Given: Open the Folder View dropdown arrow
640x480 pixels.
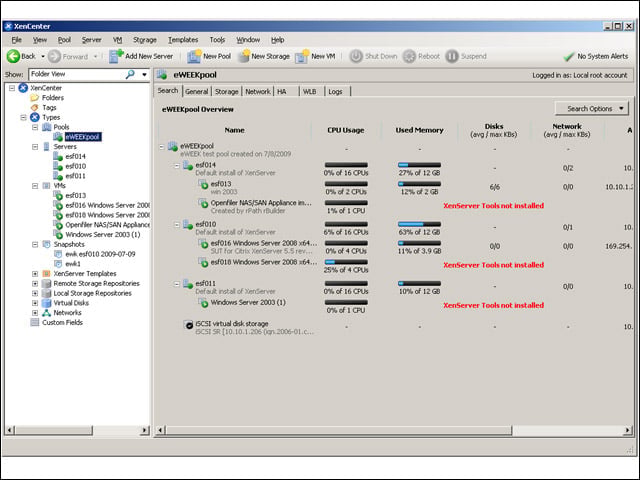Looking at the screenshot, I should point(144,74).
